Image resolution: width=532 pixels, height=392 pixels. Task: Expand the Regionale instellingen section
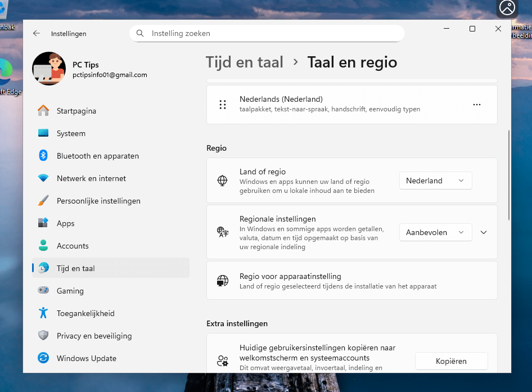click(484, 232)
